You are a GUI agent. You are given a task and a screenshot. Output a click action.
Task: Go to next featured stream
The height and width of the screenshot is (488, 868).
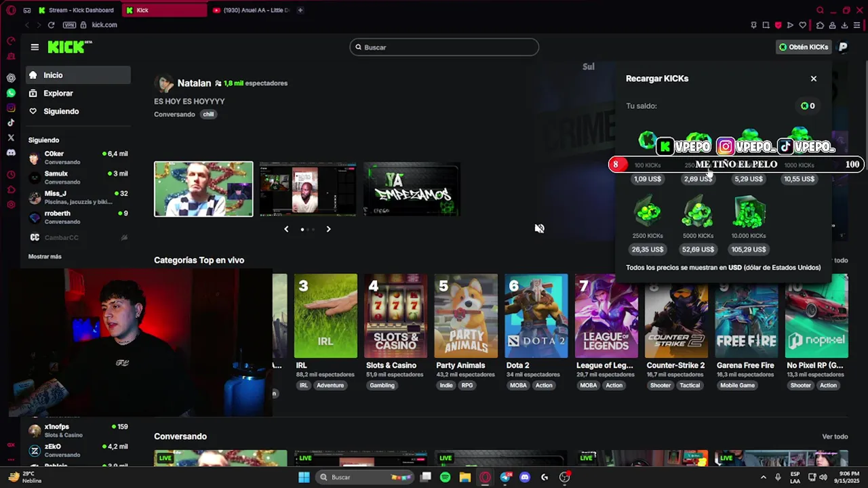click(x=328, y=229)
